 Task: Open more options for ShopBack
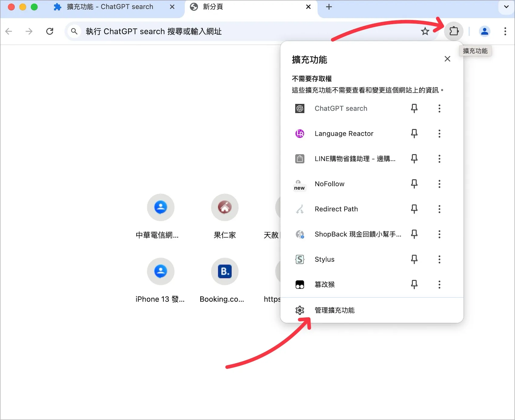click(439, 234)
